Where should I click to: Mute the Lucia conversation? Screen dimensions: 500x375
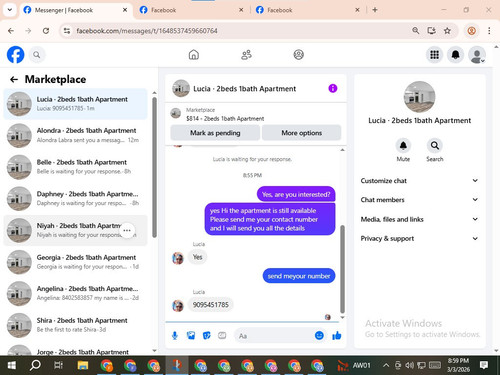(403, 146)
